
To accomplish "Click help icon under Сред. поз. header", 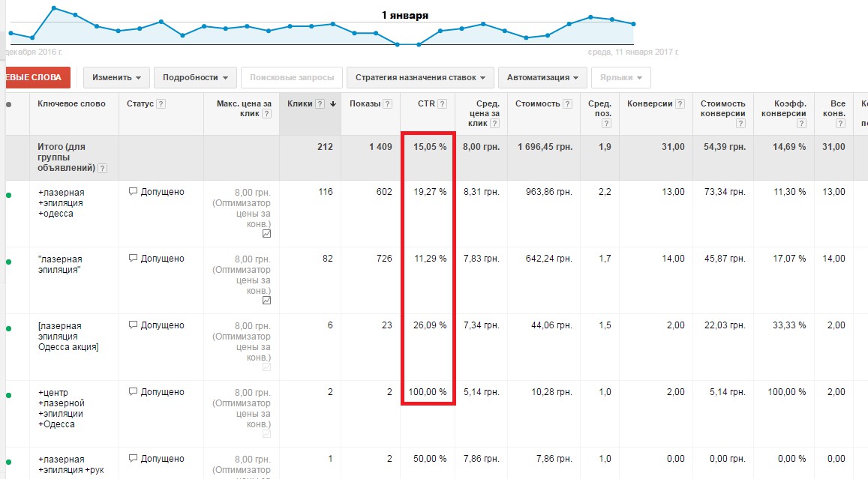I will (607, 124).
